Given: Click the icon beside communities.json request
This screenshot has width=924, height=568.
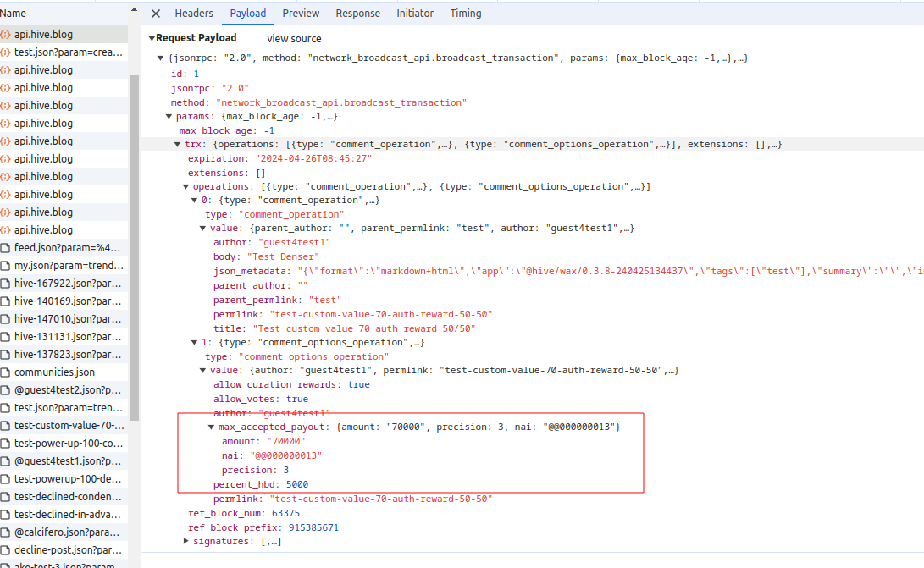Looking at the screenshot, I should pyautogui.click(x=6, y=372).
